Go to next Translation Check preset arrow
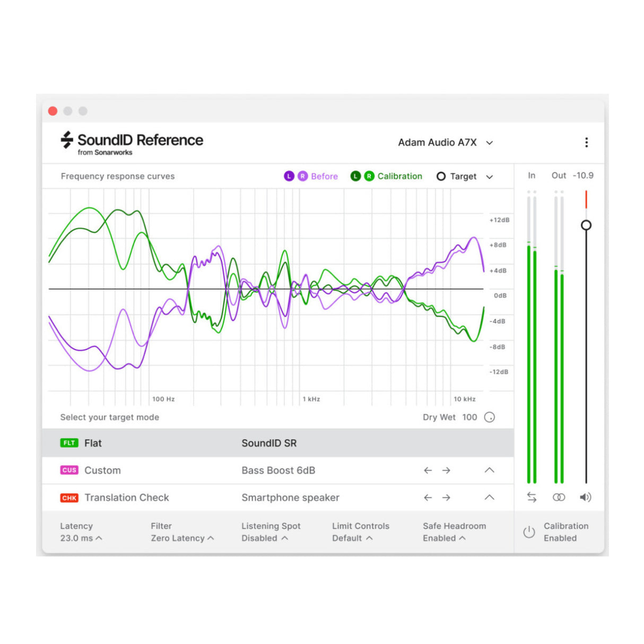 pyautogui.click(x=446, y=498)
